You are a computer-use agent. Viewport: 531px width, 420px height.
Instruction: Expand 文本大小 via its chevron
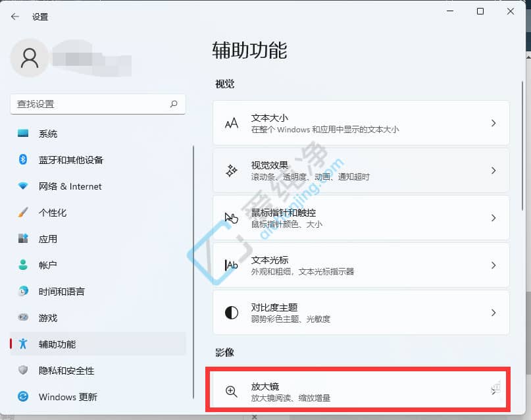point(493,123)
